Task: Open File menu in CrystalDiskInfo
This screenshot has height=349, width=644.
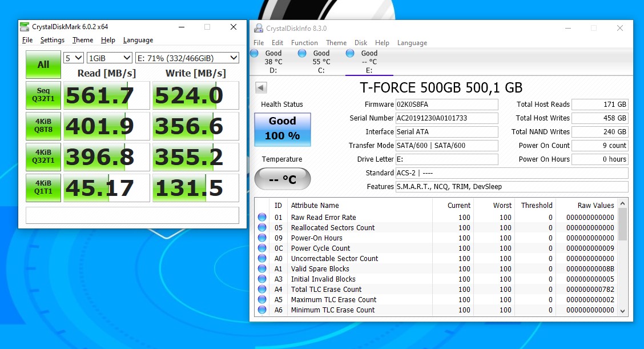Action: click(259, 43)
